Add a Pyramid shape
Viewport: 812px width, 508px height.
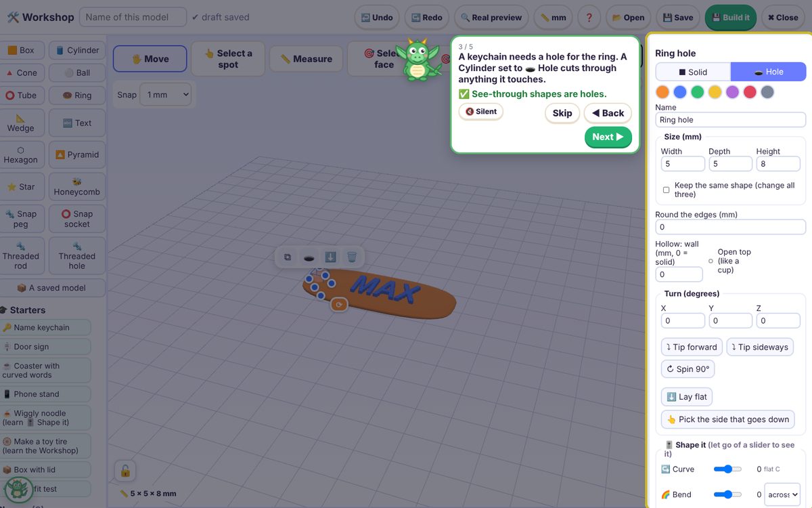point(77,154)
